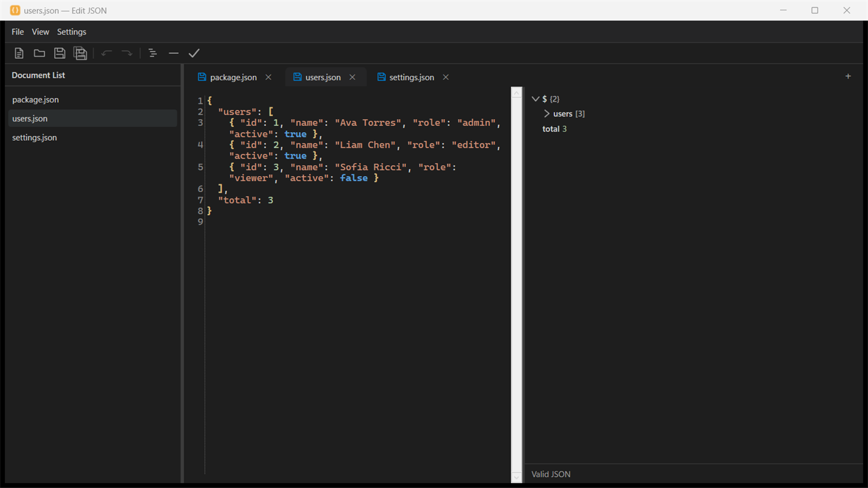Close the users.json tab
This screenshot has width=868, height=488.
click(x=352, y=78)
